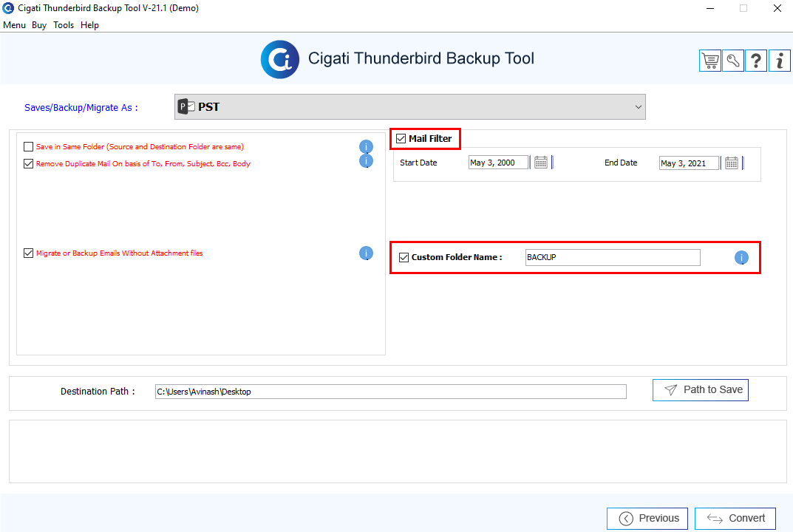Image resolution: width=793 pixels, height=532 pixels.
Task: Show info for Custom Folder Name
Action: coord(741,257)
